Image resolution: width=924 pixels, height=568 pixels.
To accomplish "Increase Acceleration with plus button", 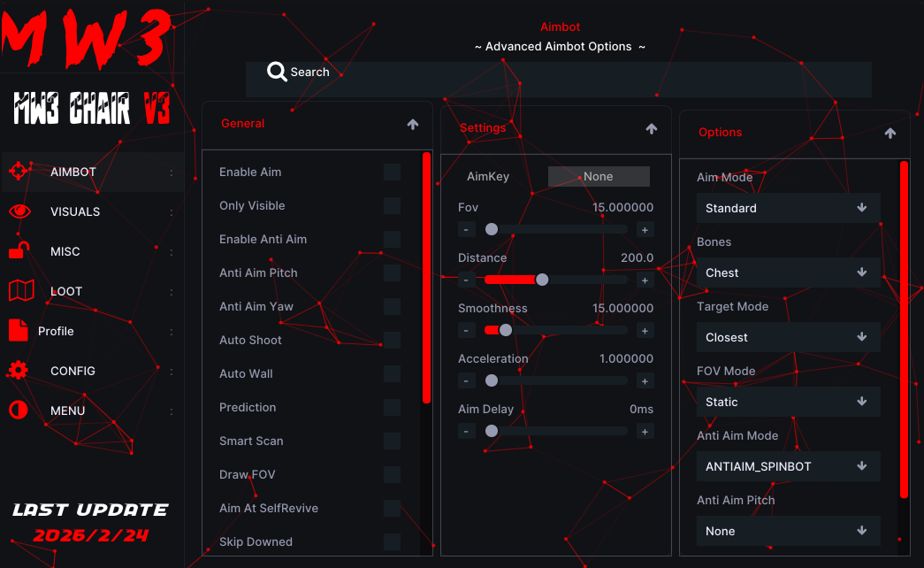I will click(x=645, y=381).
